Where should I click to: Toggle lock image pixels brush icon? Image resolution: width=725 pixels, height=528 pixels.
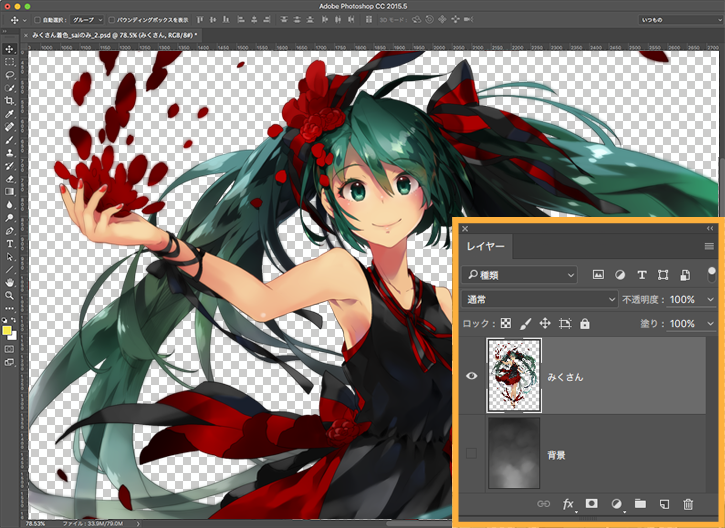[x=525, y=323]
